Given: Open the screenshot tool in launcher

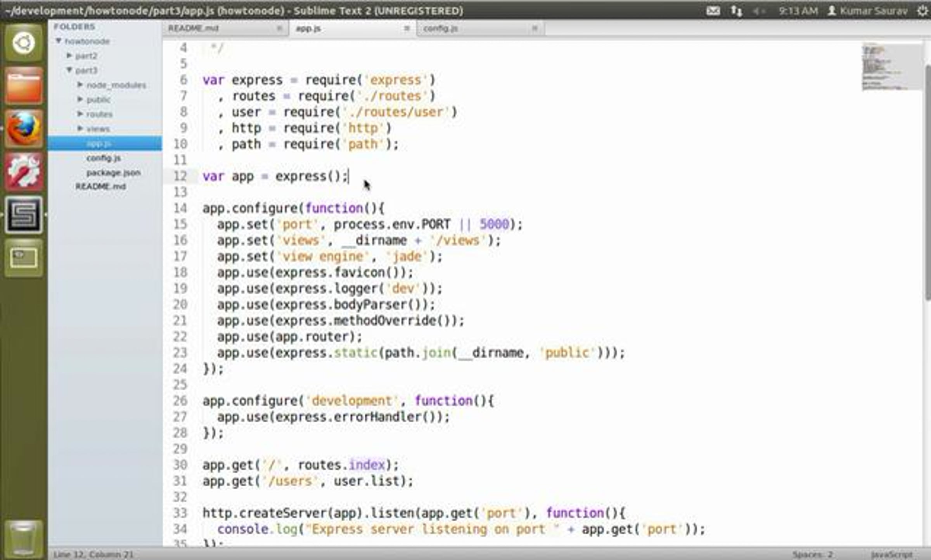Looking at the screenshot, I should pos(23,258).
